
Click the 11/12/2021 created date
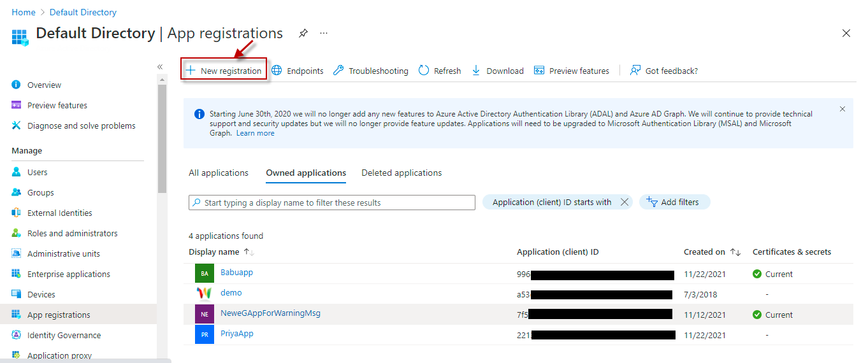pyautogui.click(x=705, y=315)
